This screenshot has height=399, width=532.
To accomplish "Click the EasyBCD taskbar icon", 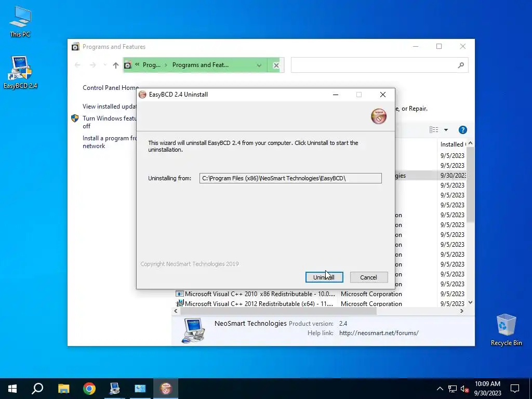I will point(115,389).
